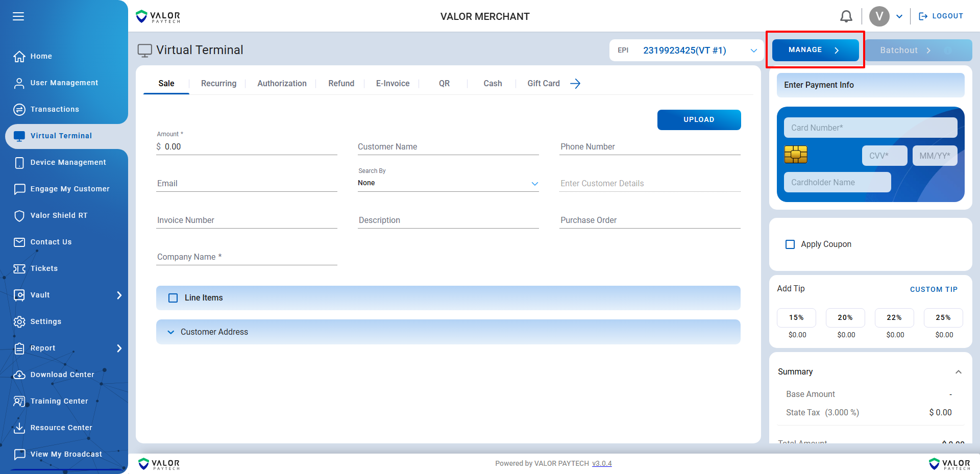Screen dimensions: 980x474
Task: Click the Virtual Terminal monitor icon in sidebar
Action: pyautogui.click(x=19, y=136)
